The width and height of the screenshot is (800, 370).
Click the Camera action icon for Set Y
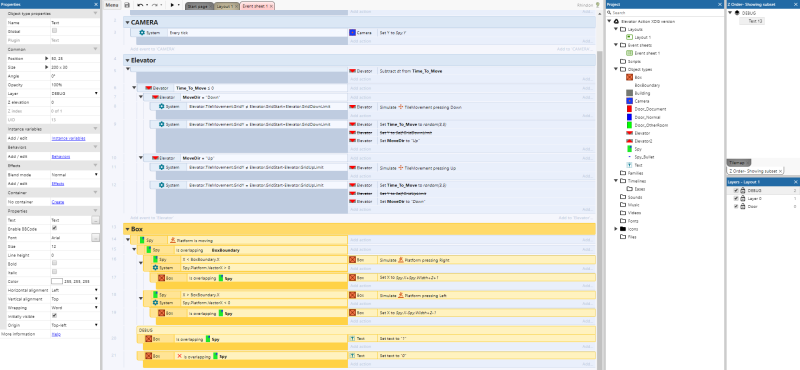click(x=352, y=32)
